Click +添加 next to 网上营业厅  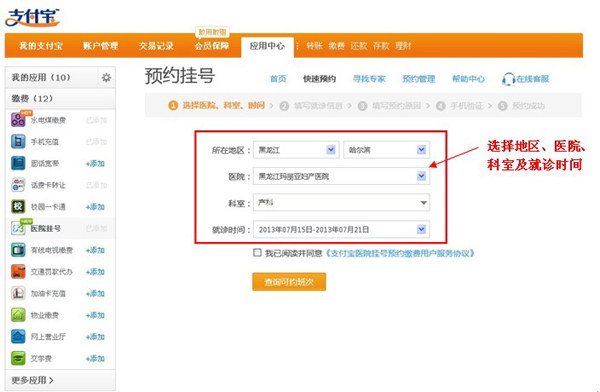[x=95, y=337]
